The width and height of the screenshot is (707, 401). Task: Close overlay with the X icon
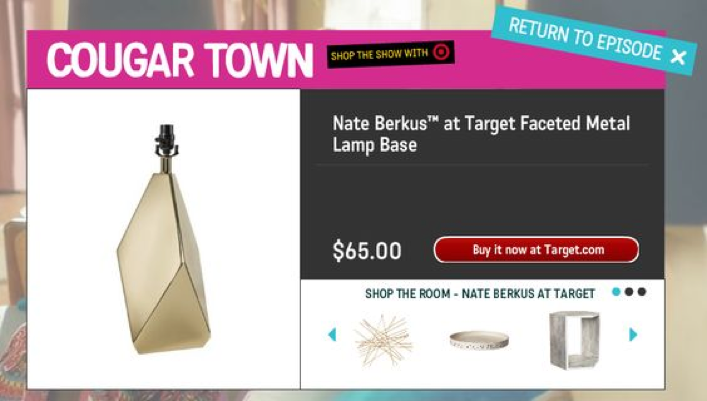(x=678, y=57)
